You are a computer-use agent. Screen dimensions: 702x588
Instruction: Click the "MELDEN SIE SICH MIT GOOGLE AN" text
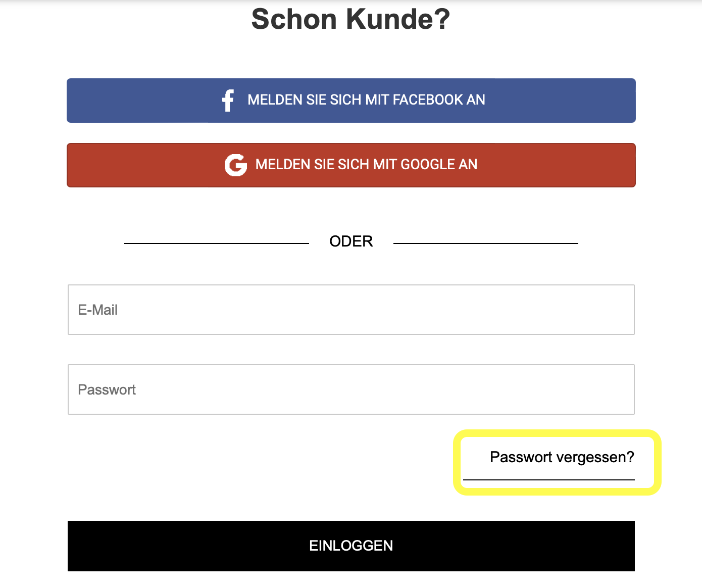pyautogui.click(x=366, y=165)
